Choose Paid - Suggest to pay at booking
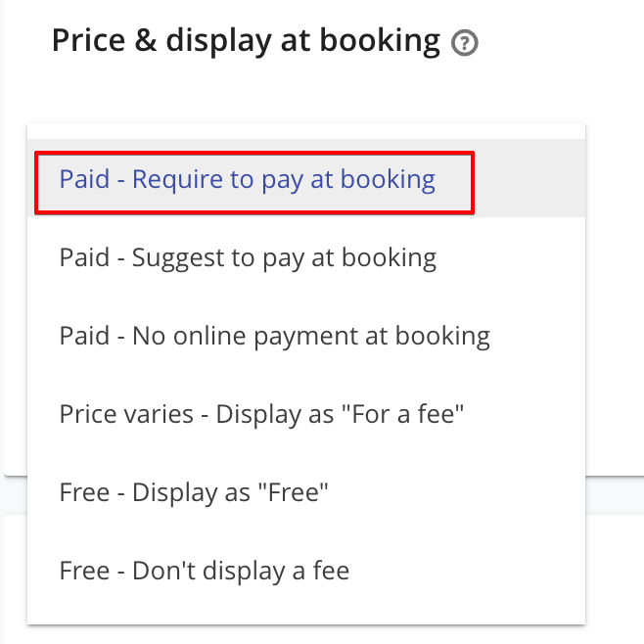Viewport: 644px width, 644px height. (306, 256)
